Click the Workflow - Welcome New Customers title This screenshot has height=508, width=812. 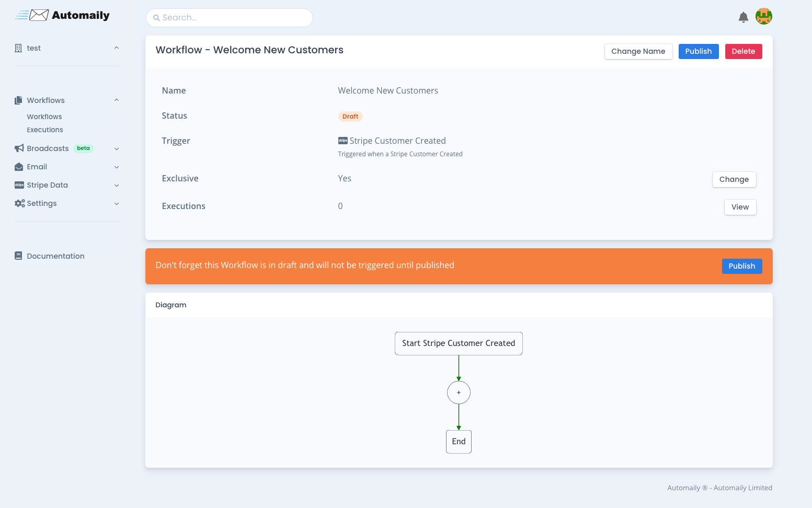tap(249, 50)
